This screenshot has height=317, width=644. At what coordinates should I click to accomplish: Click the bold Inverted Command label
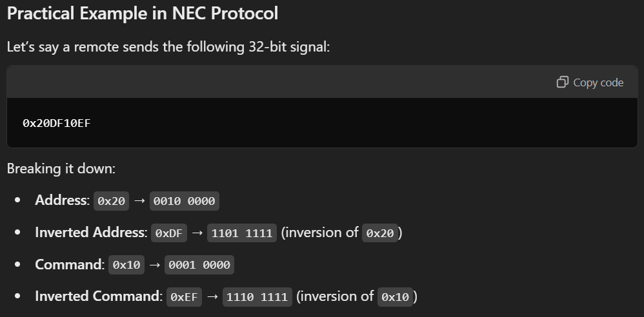tap(99, 296)
